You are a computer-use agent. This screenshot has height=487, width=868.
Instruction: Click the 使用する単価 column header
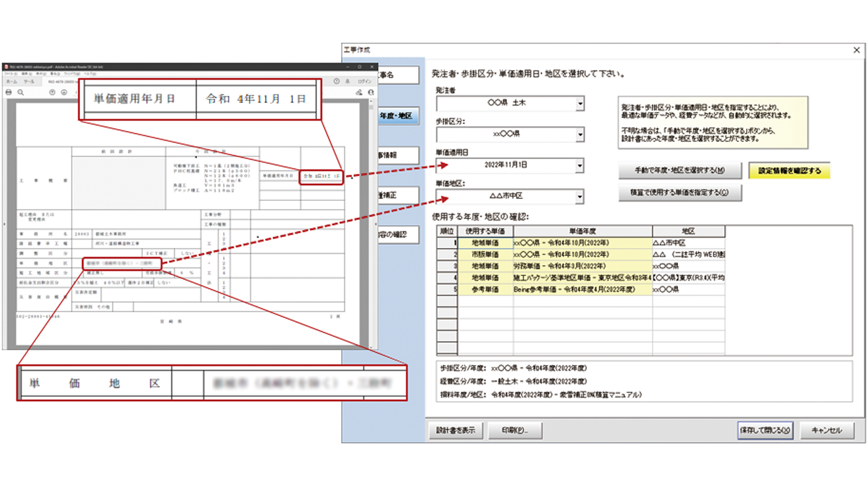click(x=485, y=231)
